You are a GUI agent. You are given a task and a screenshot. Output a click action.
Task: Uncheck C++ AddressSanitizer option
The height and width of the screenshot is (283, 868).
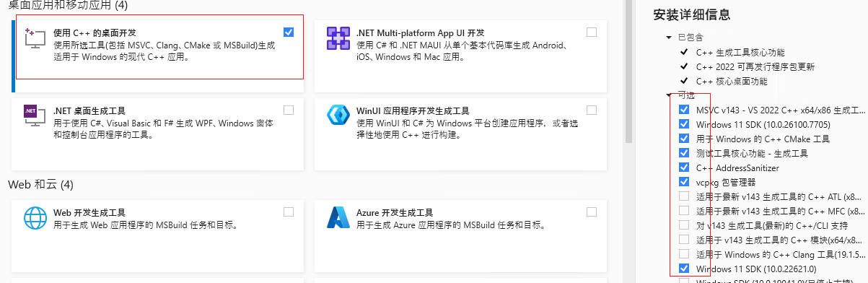point(683,167)
